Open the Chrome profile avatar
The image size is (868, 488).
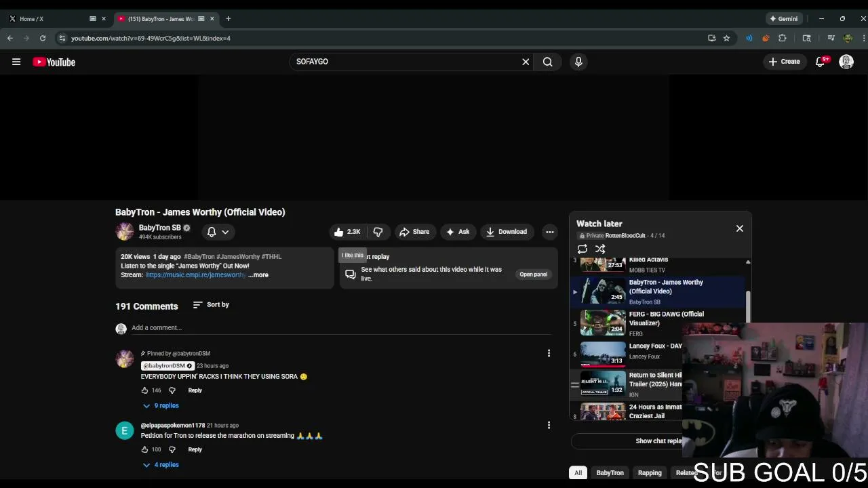click(848, 38)
